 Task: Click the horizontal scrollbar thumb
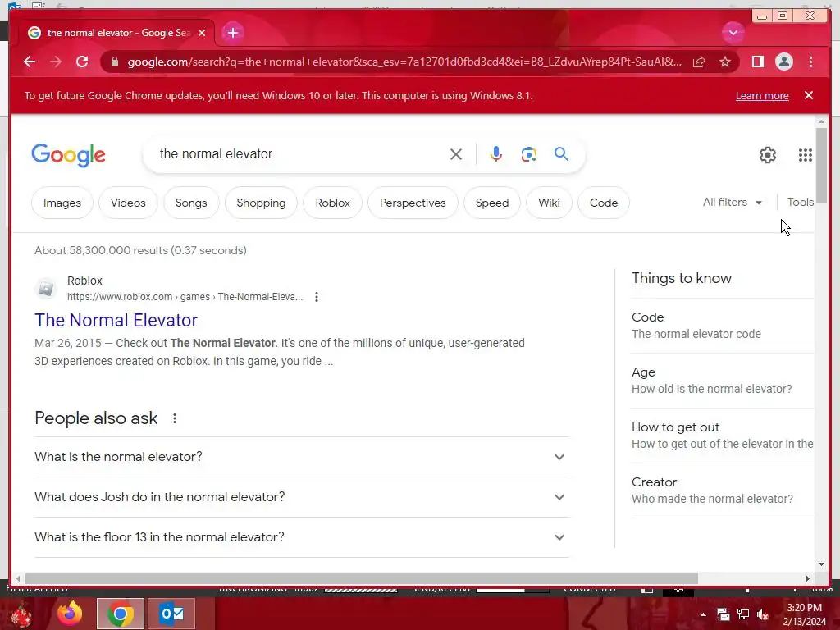click(362, 578)
